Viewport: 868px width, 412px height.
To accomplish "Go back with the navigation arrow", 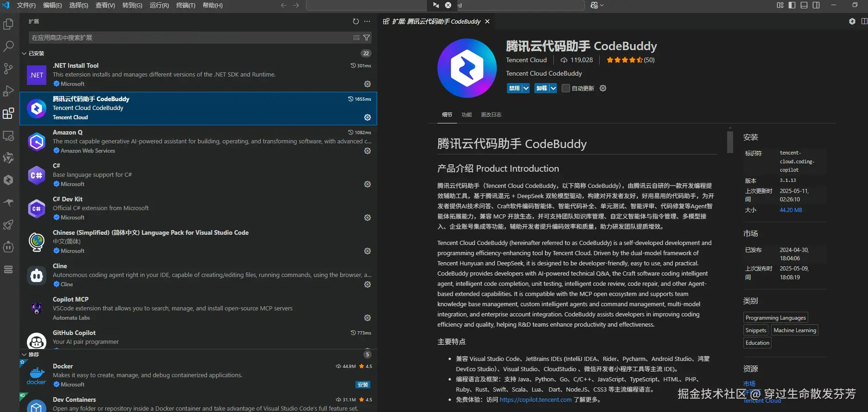I will 284,5.
